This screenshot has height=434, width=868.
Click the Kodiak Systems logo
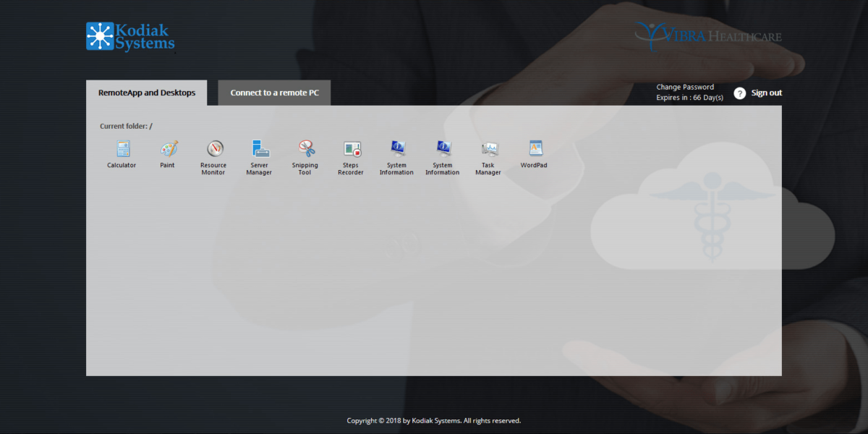coord(131,36)
